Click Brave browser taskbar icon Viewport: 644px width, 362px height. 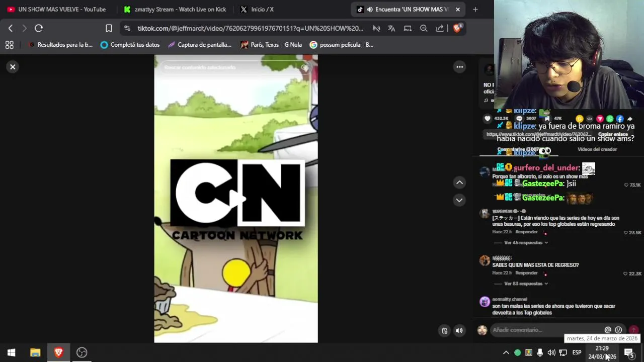click(58, 352)
